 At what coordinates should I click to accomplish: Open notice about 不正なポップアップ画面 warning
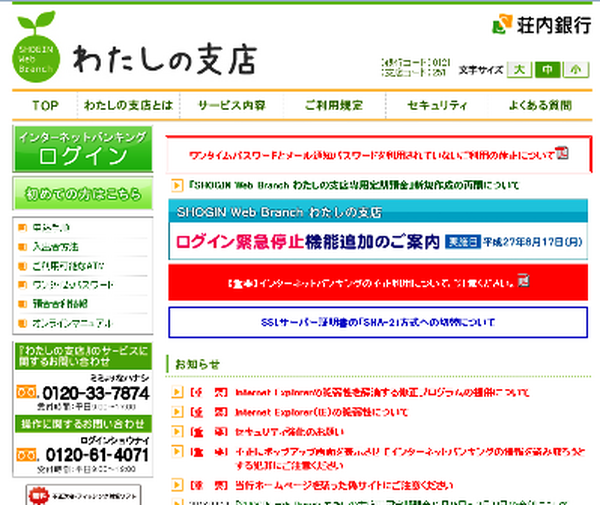tap(410, 459)
